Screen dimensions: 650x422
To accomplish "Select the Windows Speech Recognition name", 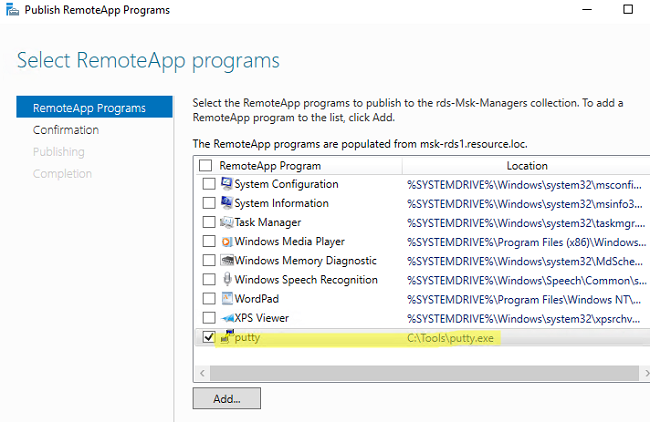I will (x=306, y=279).
